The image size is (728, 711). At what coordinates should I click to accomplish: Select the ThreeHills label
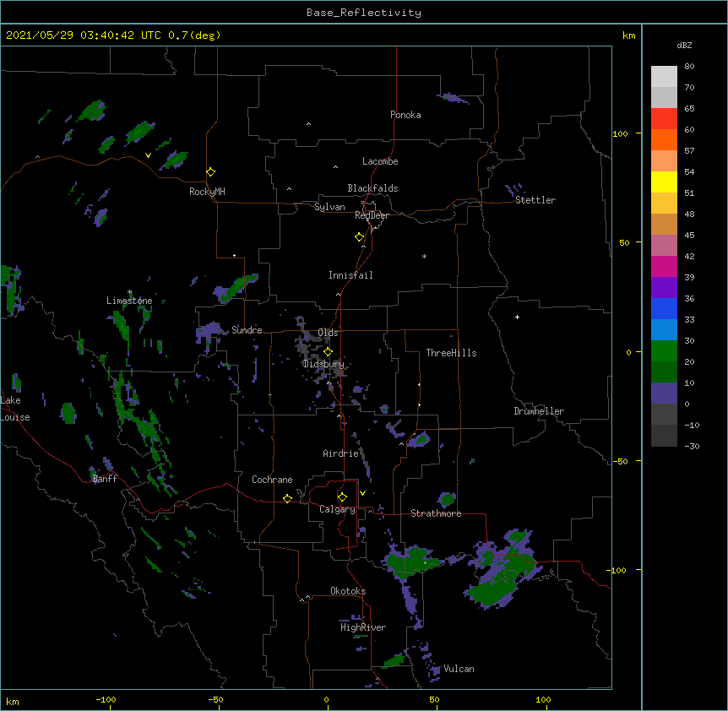(451, 353)
